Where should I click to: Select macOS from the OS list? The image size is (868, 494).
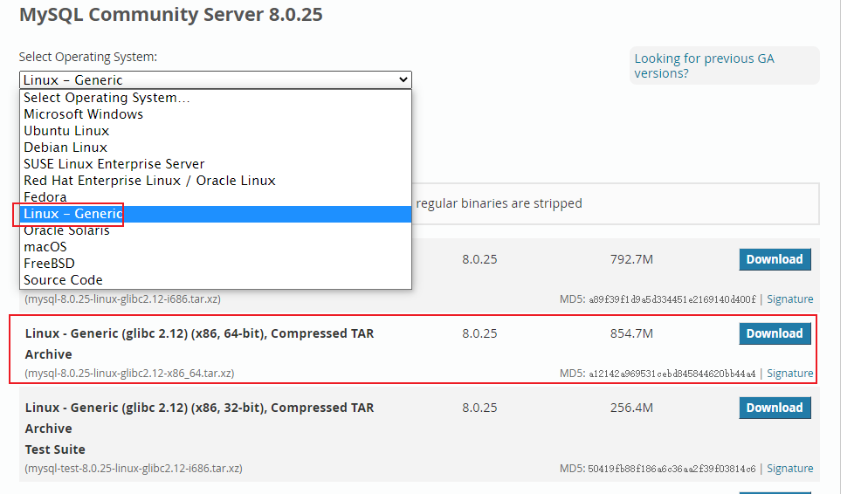(x=216, y=247)
